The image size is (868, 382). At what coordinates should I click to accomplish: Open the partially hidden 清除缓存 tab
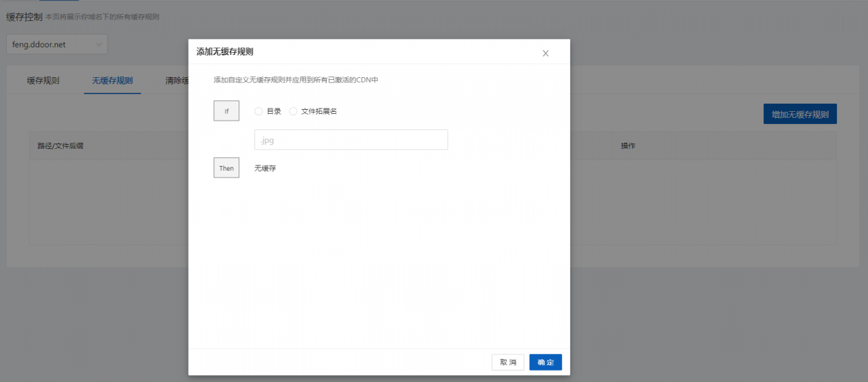pyautogui.click(x=176, y=81)
